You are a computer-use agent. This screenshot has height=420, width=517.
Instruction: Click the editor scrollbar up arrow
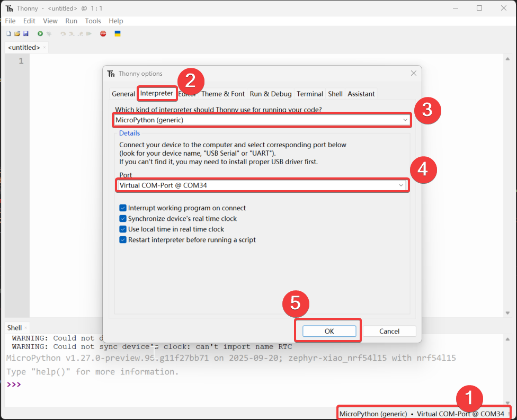[x=508, y=59]
